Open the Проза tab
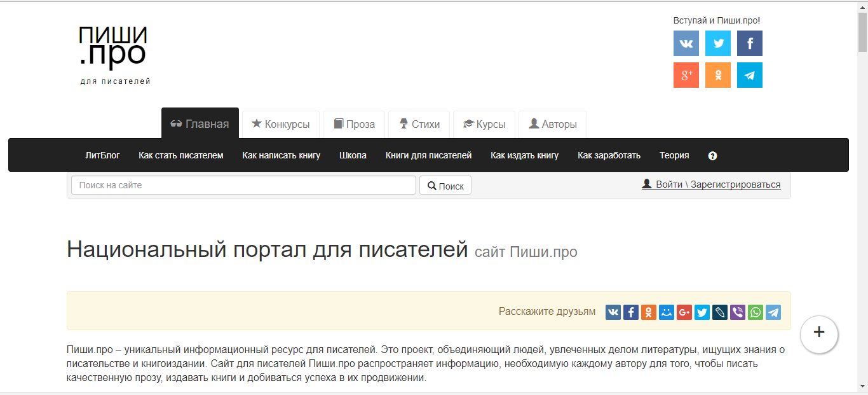 coord(355,124)
